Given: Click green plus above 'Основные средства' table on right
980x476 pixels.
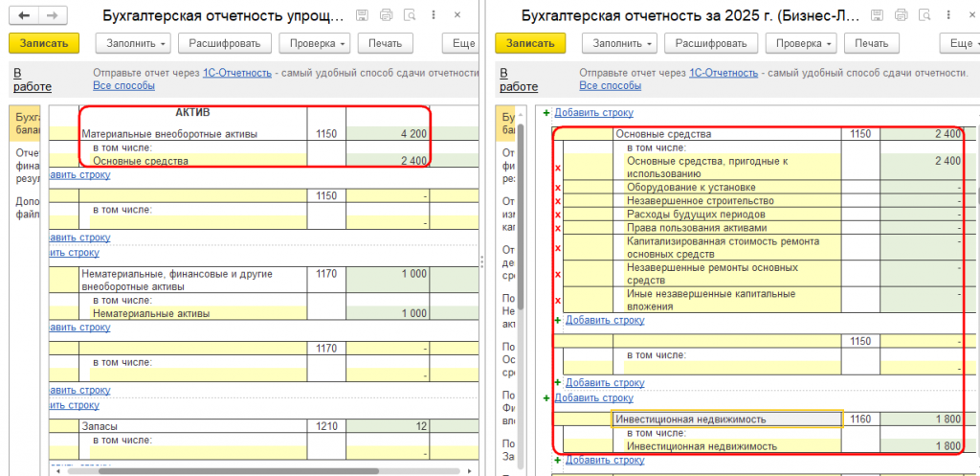Looking at the screenshot, I should [x=546, y=113].
